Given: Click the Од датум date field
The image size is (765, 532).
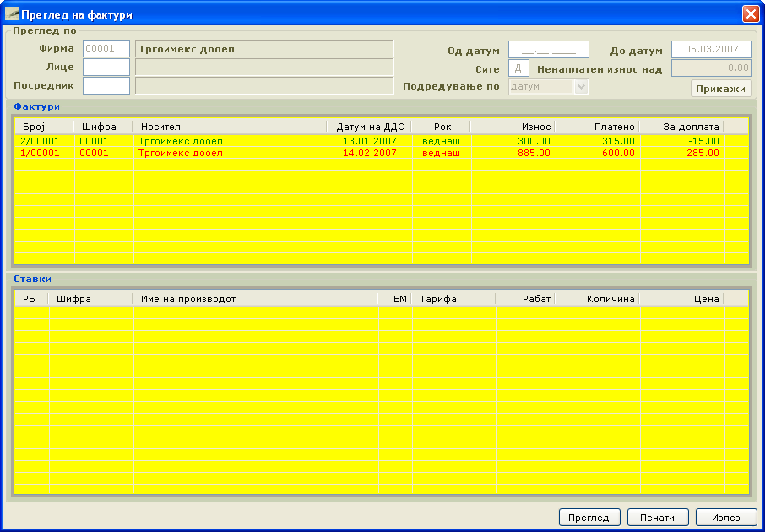Looking at the screenshot, I should click(x=548, y=50).
